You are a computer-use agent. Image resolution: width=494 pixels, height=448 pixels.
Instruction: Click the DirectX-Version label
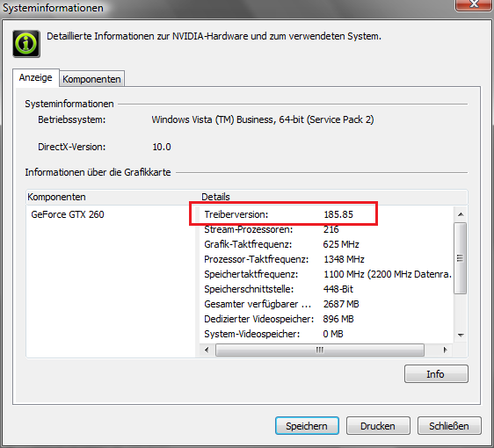(x=72, y=147)
